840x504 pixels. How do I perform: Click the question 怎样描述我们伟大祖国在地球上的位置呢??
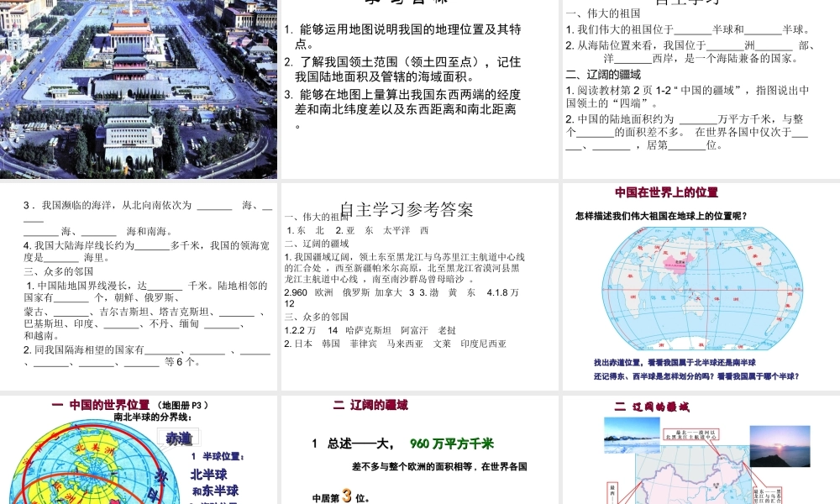[x=661, y=217]
